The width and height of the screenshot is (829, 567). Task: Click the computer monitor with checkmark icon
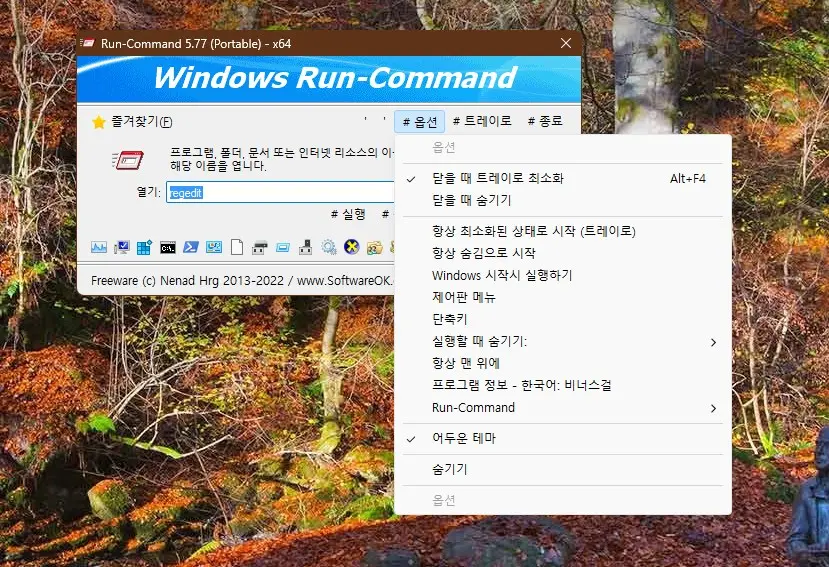point(122,247)
